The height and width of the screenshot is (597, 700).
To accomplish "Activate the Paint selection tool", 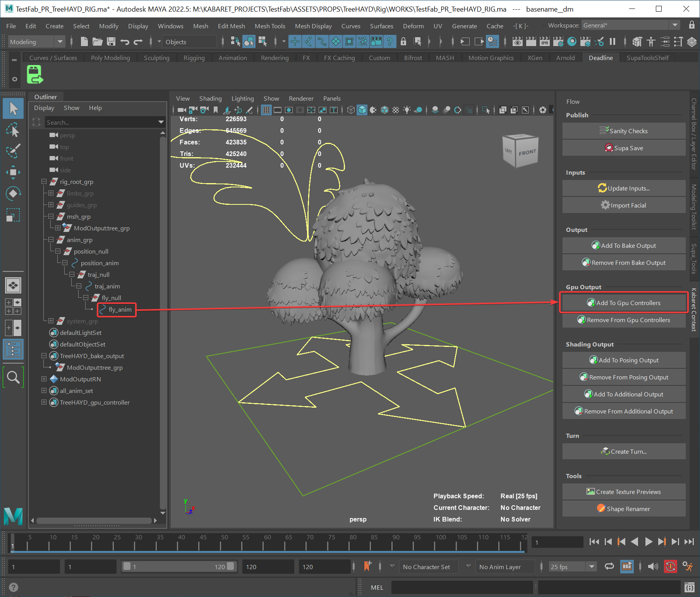I will 13,151.
